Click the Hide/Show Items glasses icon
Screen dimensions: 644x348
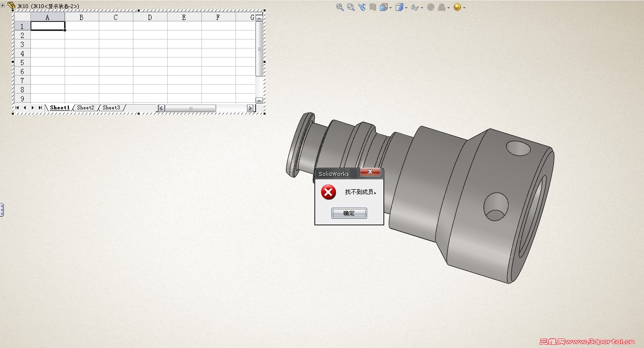coord(415,8)
